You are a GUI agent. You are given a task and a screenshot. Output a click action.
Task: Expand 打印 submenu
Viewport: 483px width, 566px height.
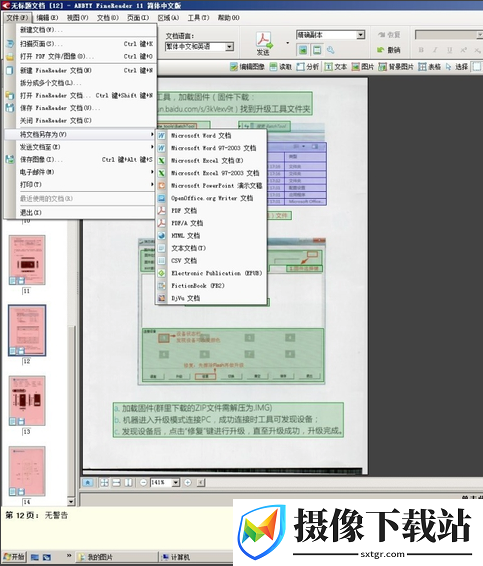pos(80,184)
